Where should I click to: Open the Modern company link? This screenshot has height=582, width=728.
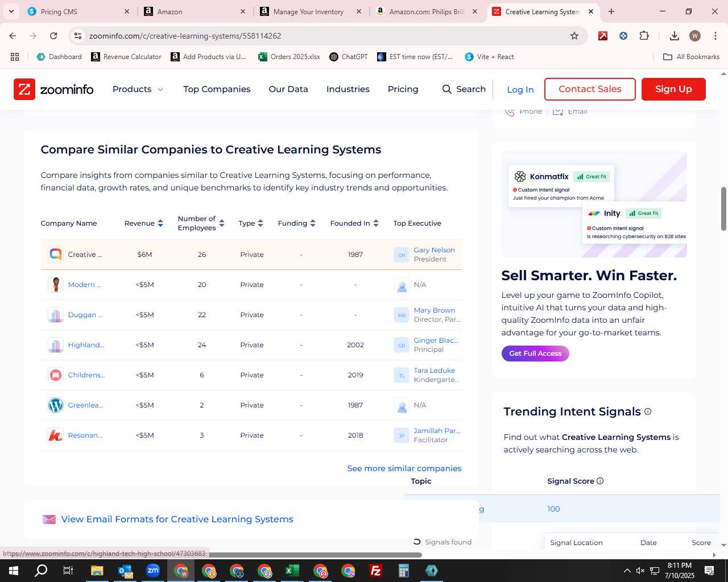click(x=84, y=285)
